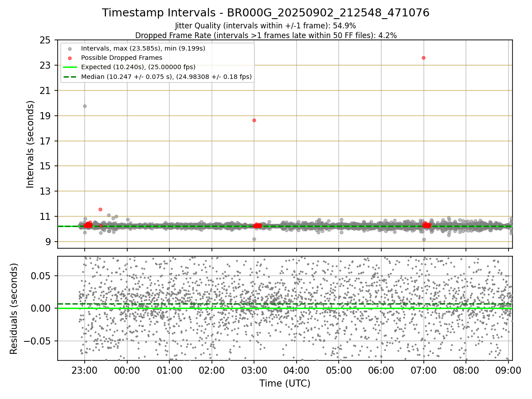
Task: Click legend entry 'Intervals, max (23.585s), min (9.199s)'
Action: click(x=143, y=48)
